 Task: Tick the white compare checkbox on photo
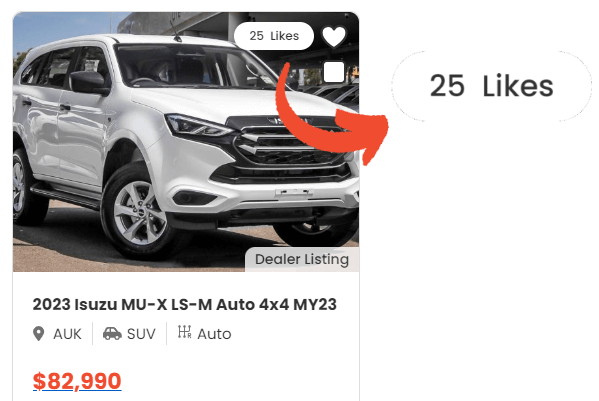click(x=334, y=72)
